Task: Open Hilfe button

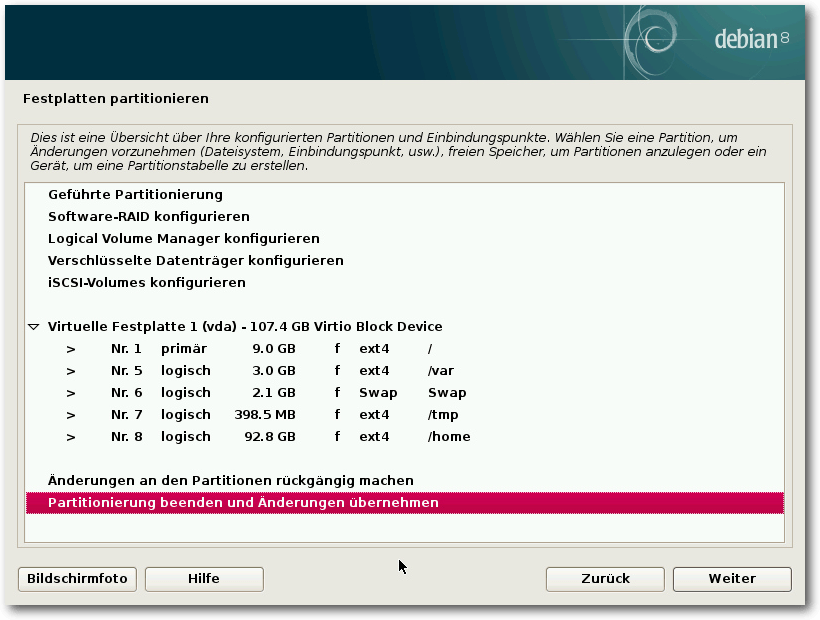Action: 204,579
